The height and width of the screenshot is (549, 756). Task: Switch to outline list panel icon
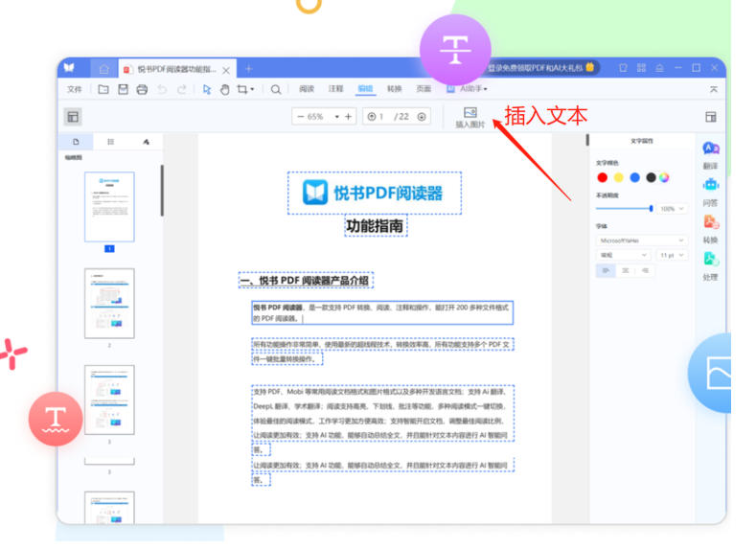click(x=111, y=142)
